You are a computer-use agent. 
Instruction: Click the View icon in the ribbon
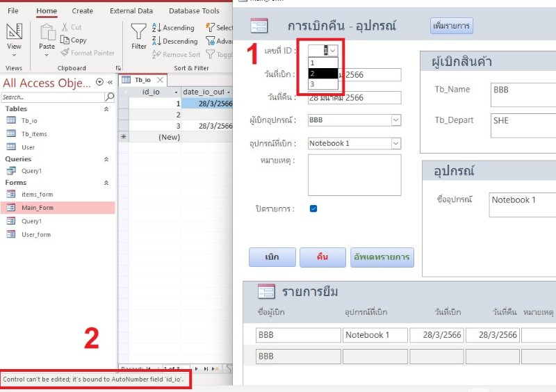coord(14,32)
